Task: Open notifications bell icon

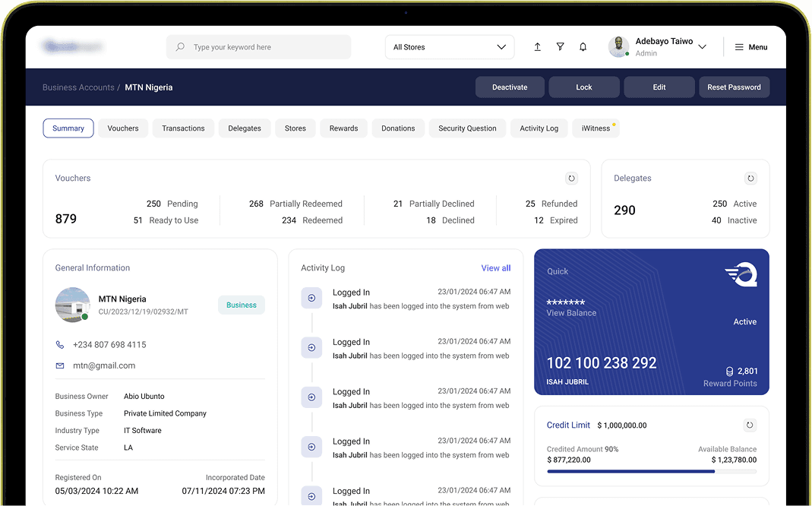Action: 583,47
